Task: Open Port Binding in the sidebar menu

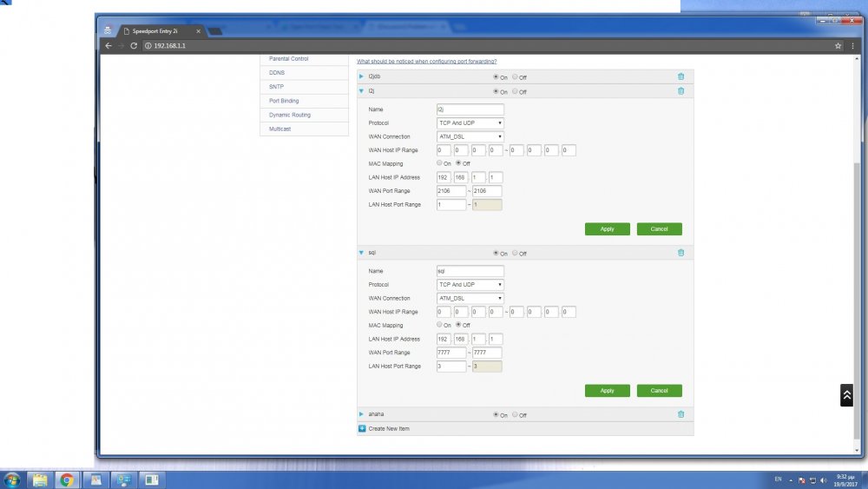Action: (284, 101)
